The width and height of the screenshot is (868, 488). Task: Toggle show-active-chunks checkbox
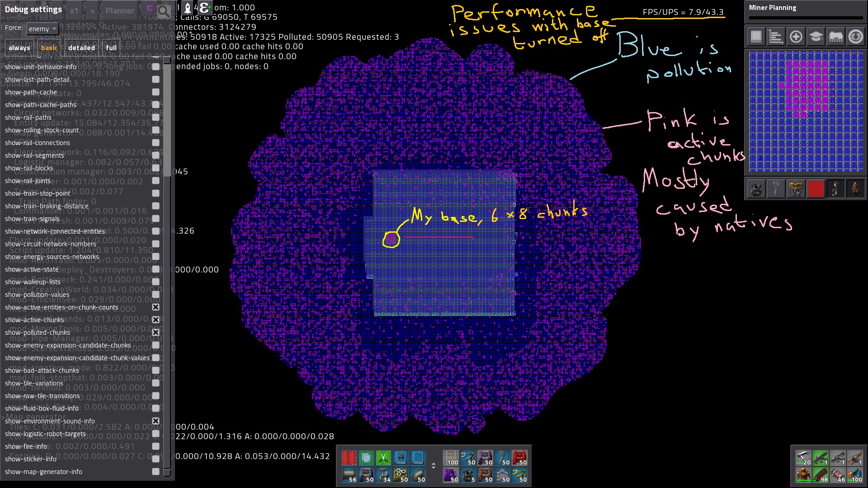[x=156, y=319]
